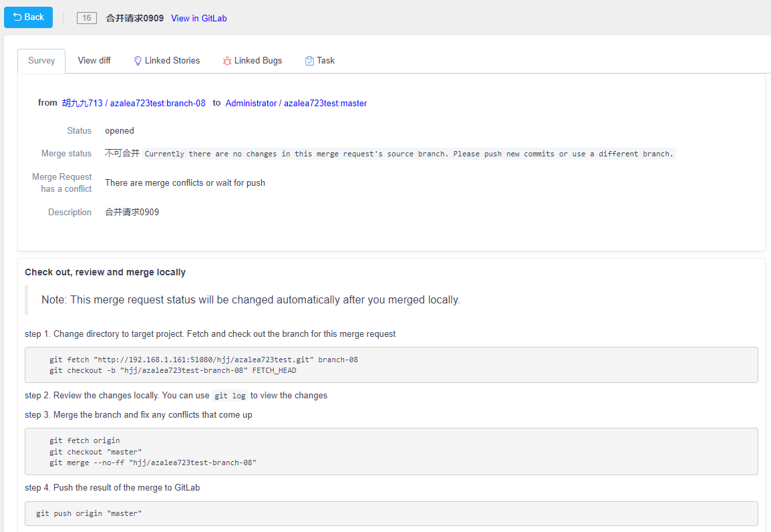The height and width of the screenshot is (532, 771).
Task: Click the clipboard icon for Task
Action: 309,61
